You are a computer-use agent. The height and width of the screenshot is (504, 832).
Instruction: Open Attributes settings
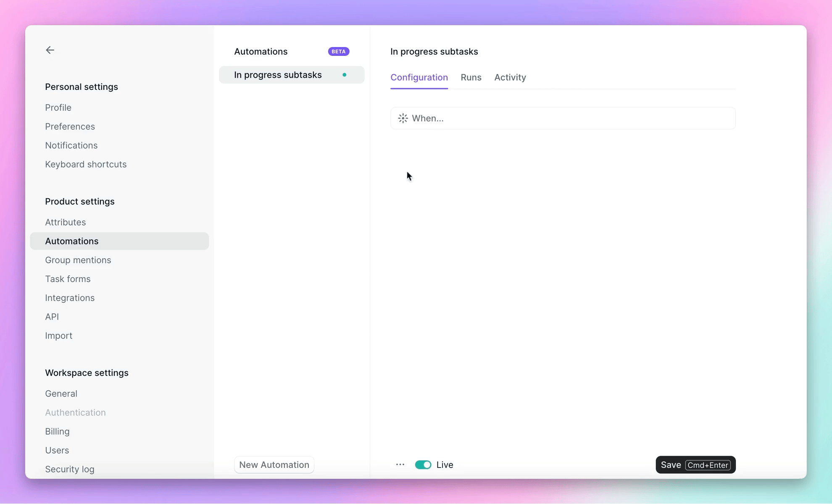(x=65, y=222)
